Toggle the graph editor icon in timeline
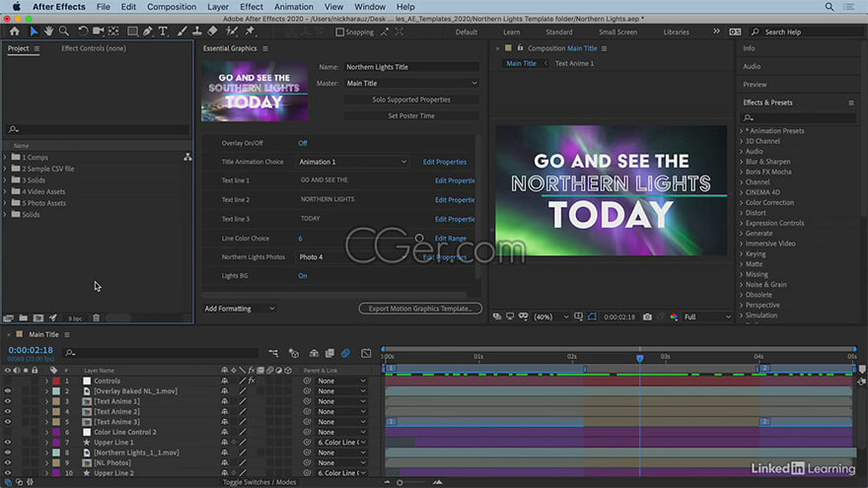Viewport: 868px width, 488px height. [x=366, y=353]
